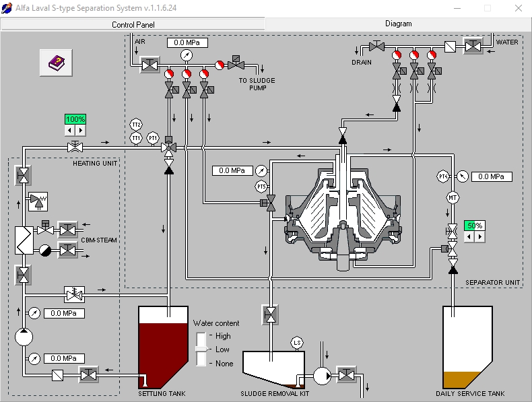The image size is (532, 402).
Task: Toggle the WATER supply inlet valve
Action: coord(473,46)
